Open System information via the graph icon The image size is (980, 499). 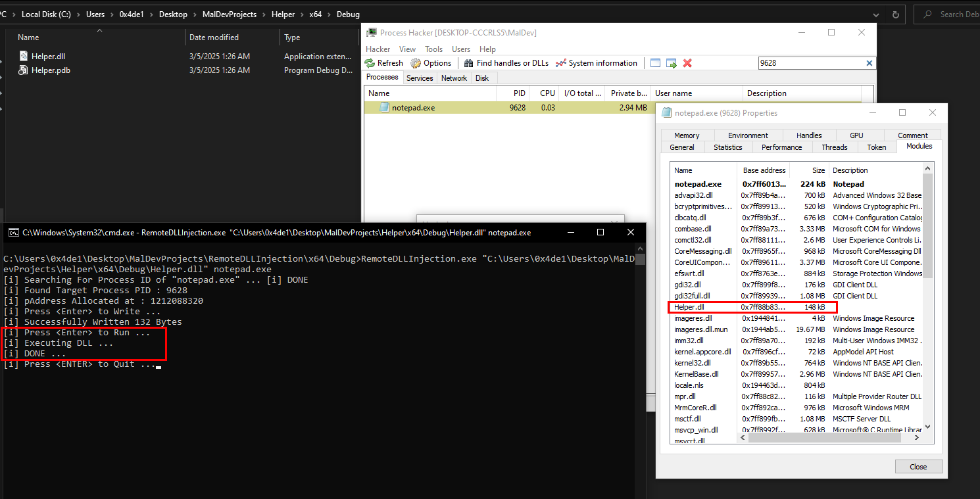coord(560,63)
